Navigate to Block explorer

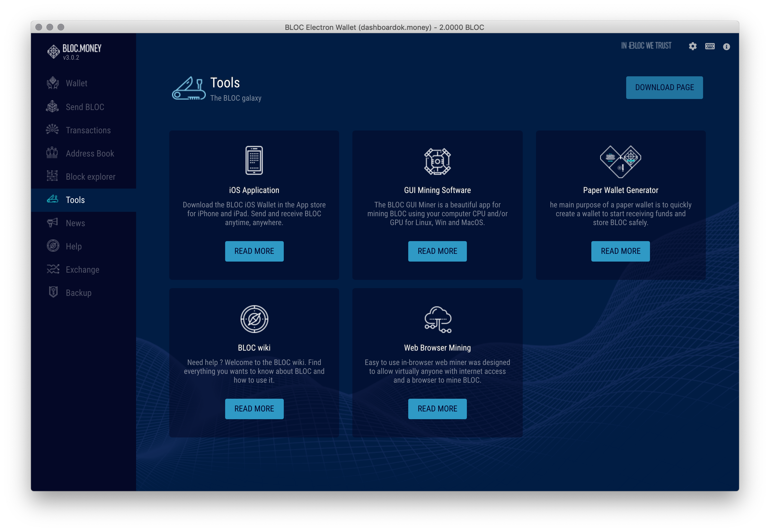(x=90, y=177)
